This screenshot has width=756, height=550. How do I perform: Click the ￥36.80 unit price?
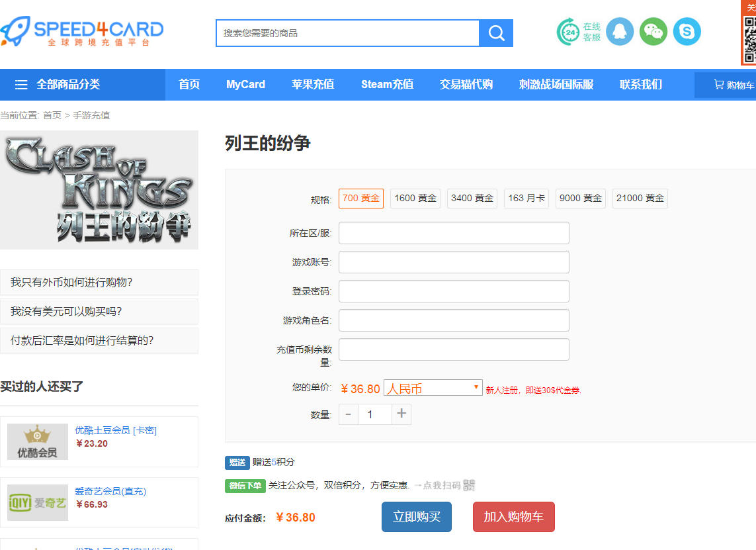pos(360,389)
